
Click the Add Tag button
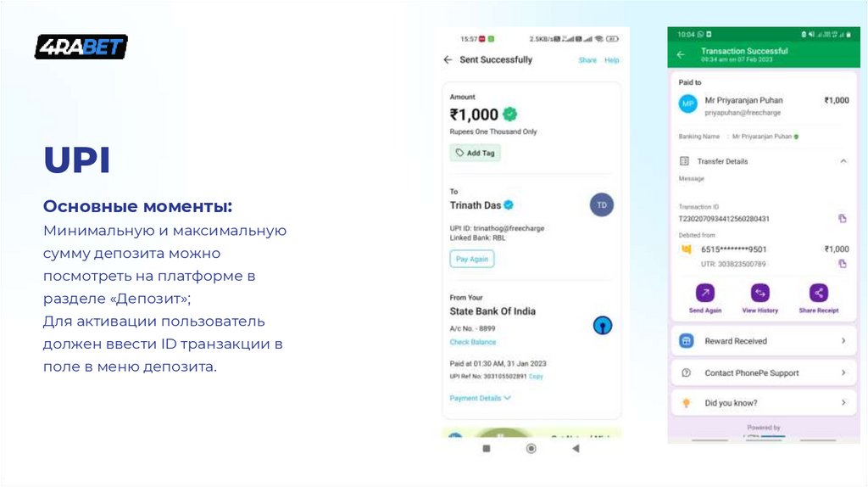pos(475,153)
